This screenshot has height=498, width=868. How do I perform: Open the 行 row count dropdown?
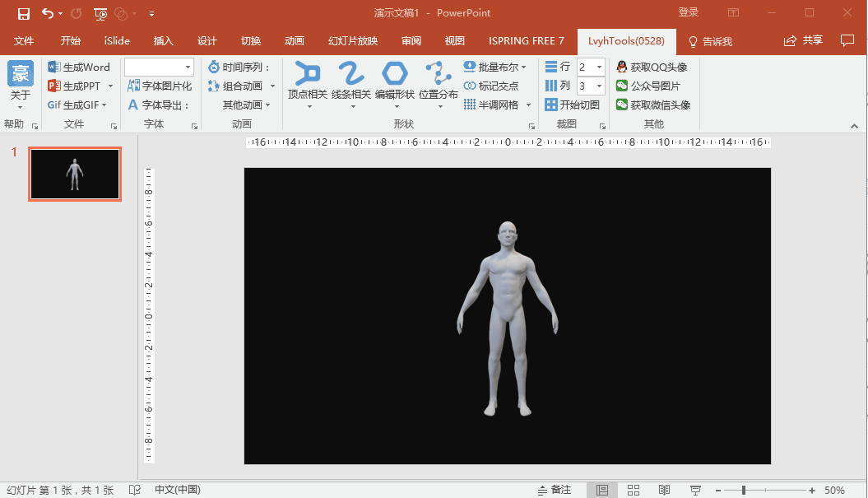coord(598,67)
